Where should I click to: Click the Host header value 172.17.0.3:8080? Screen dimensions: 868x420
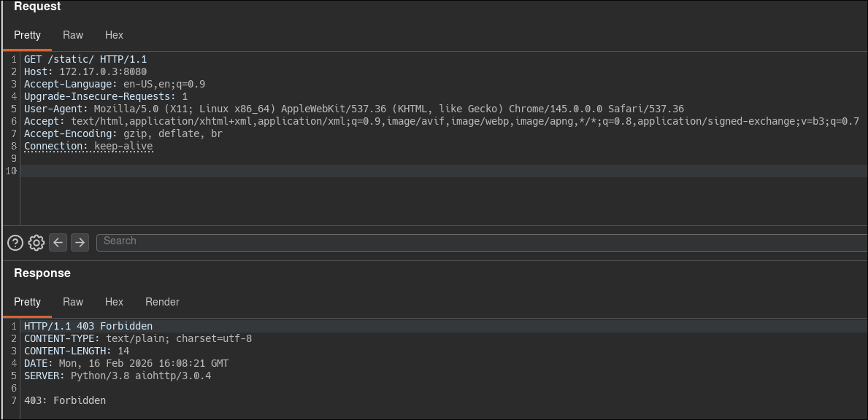(x=103, y=72)
